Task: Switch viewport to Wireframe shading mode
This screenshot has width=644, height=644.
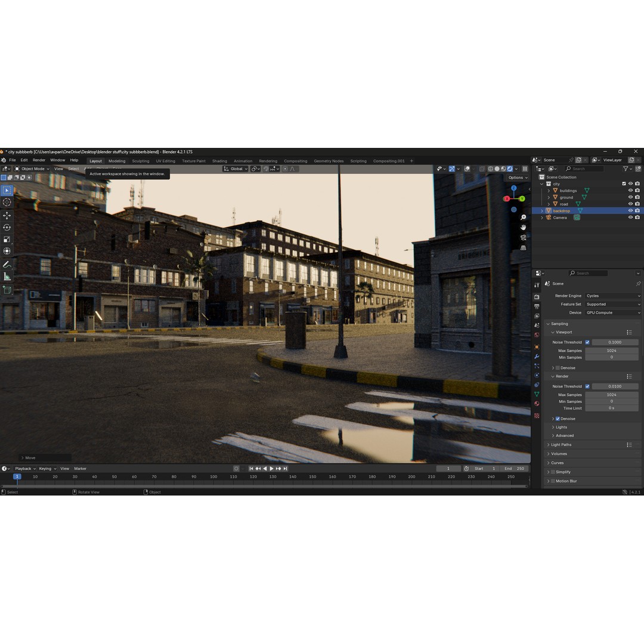Action: tap(491, 169)
